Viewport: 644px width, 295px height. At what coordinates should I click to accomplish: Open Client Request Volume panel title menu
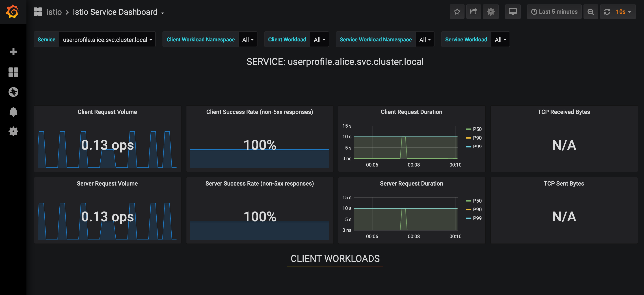click(x=107, y=112)
